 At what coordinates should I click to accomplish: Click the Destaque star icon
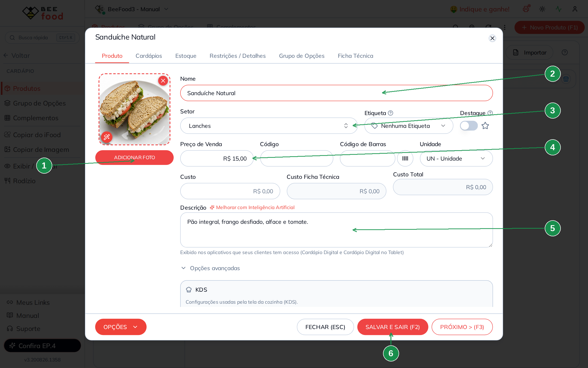click(485, 126)
